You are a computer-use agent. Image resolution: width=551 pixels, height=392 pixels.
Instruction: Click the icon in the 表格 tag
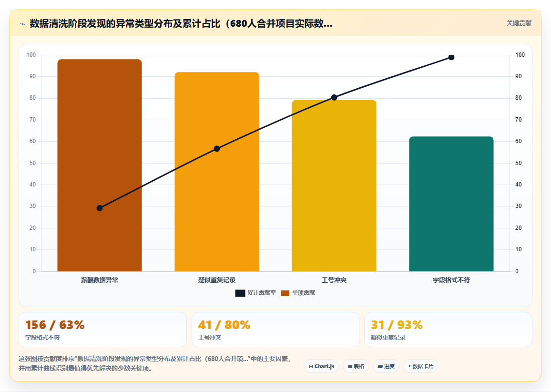click(x=350, y=366)
